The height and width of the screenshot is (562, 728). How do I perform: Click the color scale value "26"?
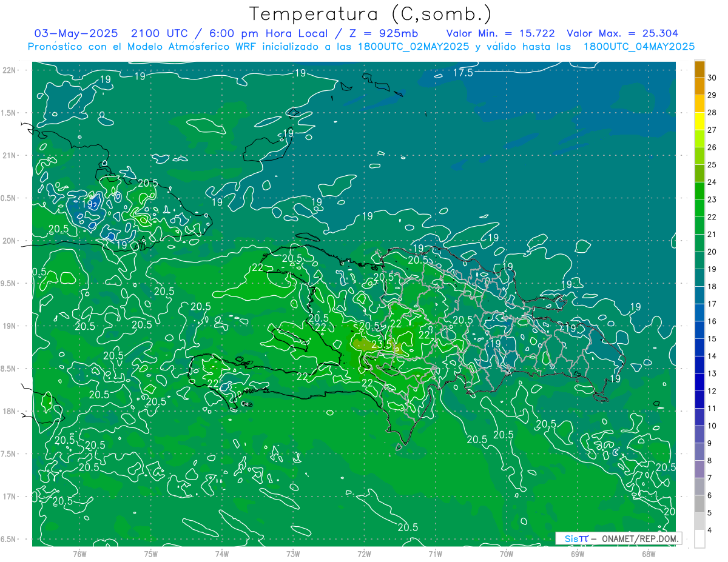tap(712, 147)
